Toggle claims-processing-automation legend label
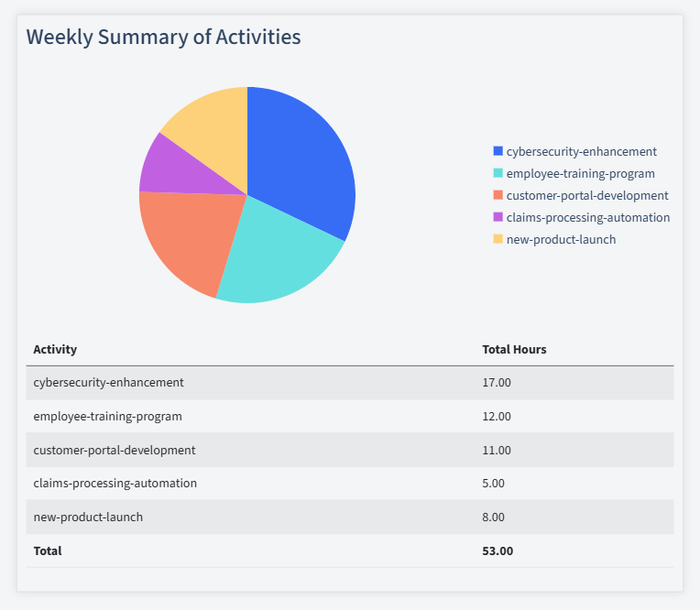The height and width of the screenshot is (610, 700). click(x=588, y=217)
